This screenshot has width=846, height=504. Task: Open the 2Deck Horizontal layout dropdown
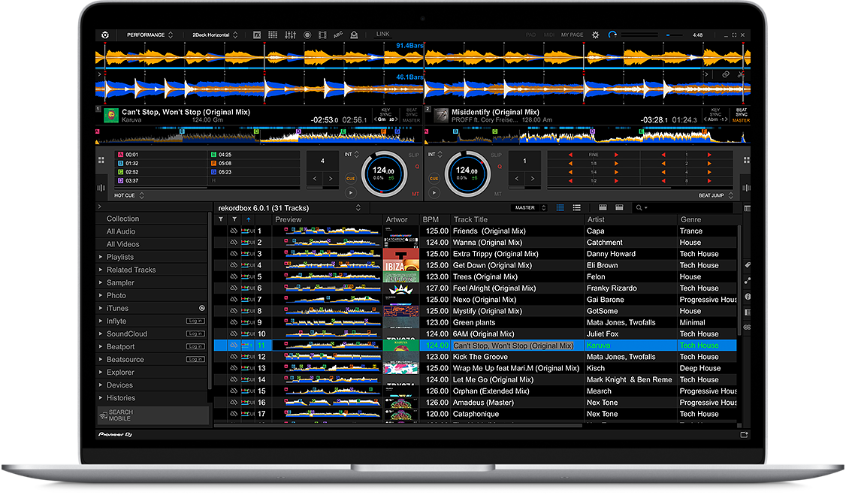(215, 35)
